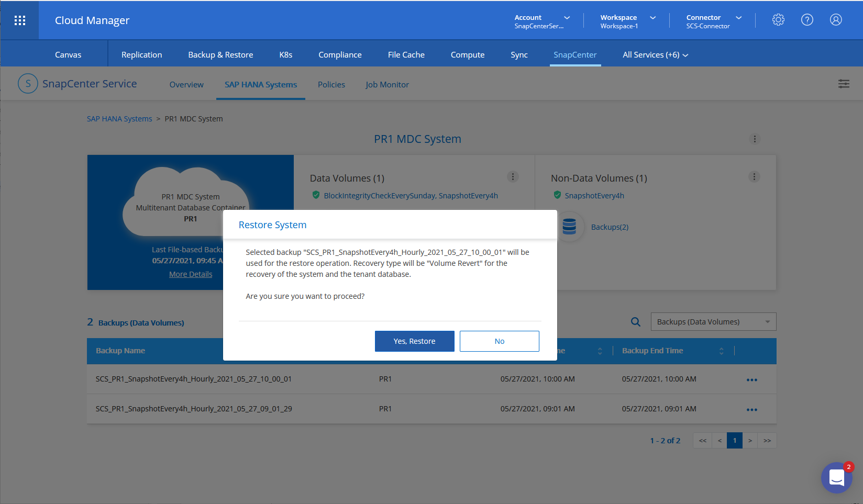Viewport: 863px width, 504px height.
Task: Click the Data Volumes green shield icon
Action: pyautogui.click(x=316, y=195)
